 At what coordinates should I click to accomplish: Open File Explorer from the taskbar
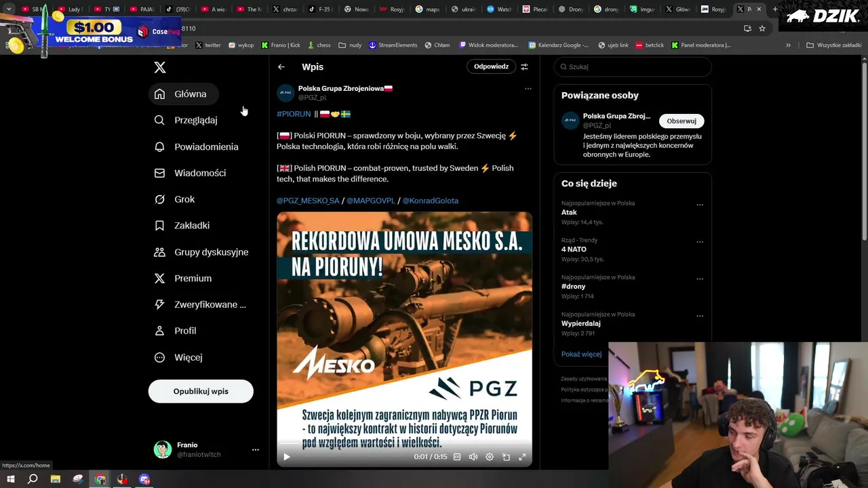(56, 479)
